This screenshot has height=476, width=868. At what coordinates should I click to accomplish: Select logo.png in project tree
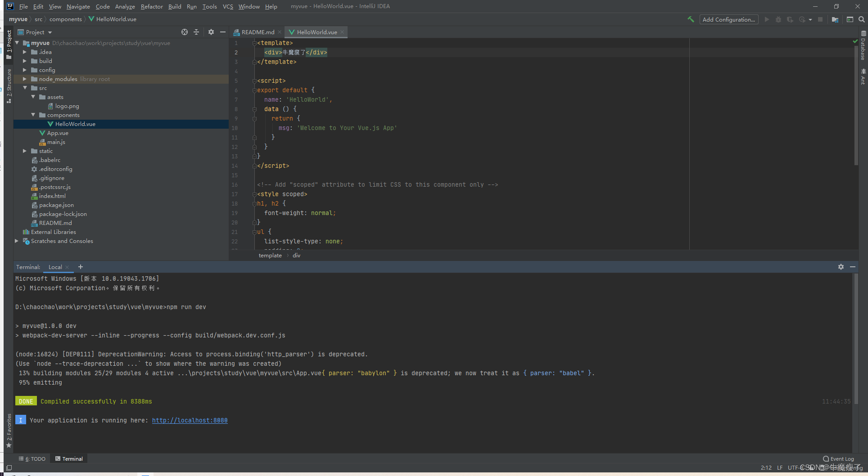point(67,106)
